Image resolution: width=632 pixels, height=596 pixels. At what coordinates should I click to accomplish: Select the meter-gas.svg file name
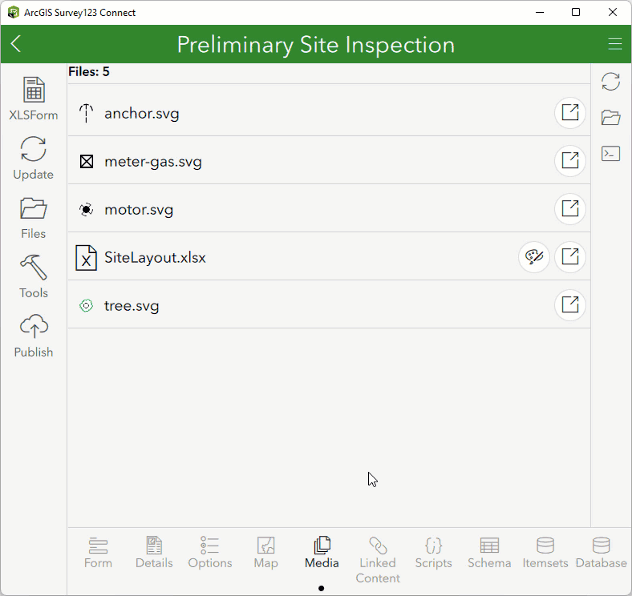click(x=153, y=162)
